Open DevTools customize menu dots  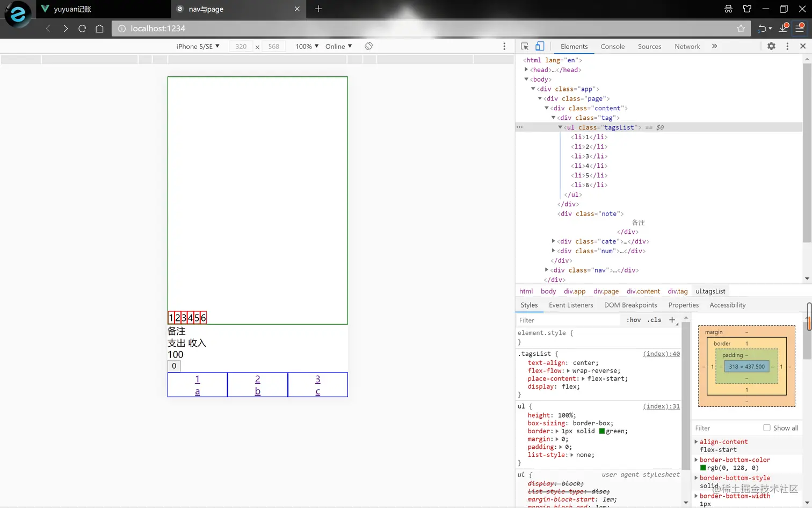788,46
